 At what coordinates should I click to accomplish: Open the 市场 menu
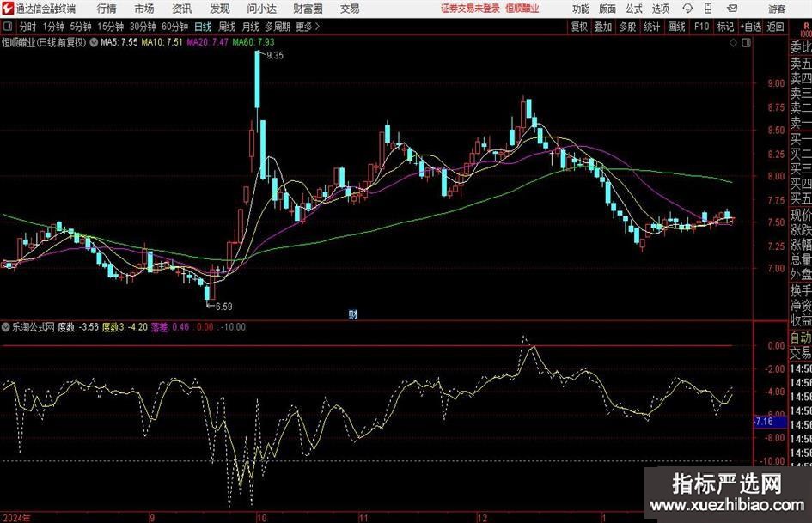point(144,9)
